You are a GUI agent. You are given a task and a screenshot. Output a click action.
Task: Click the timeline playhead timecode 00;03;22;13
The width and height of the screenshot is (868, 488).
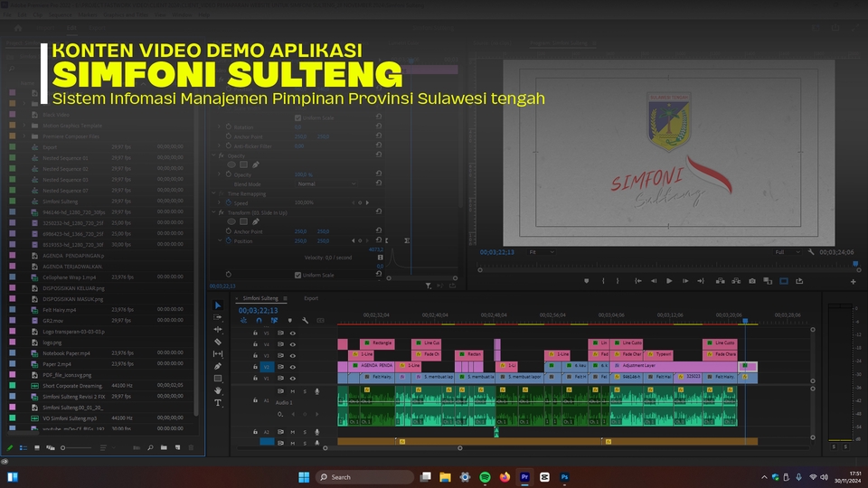258,310
